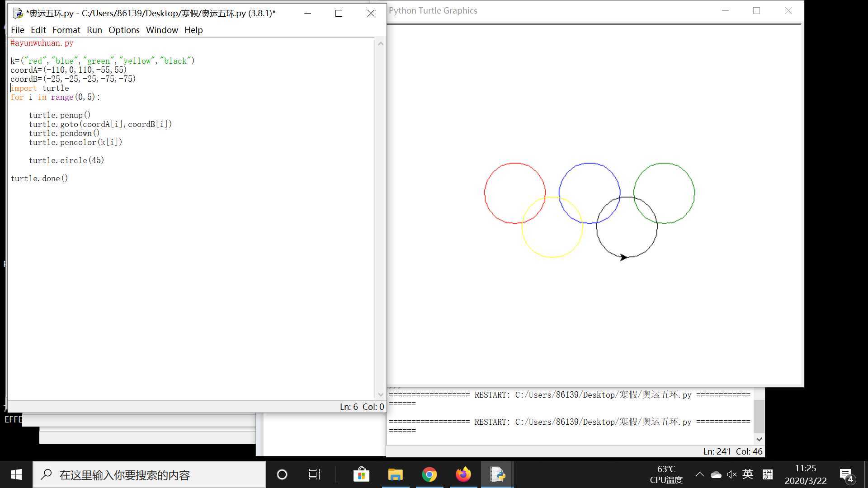Open the Run menu
The image size is (868, 488).
click(x=94, y=30)
